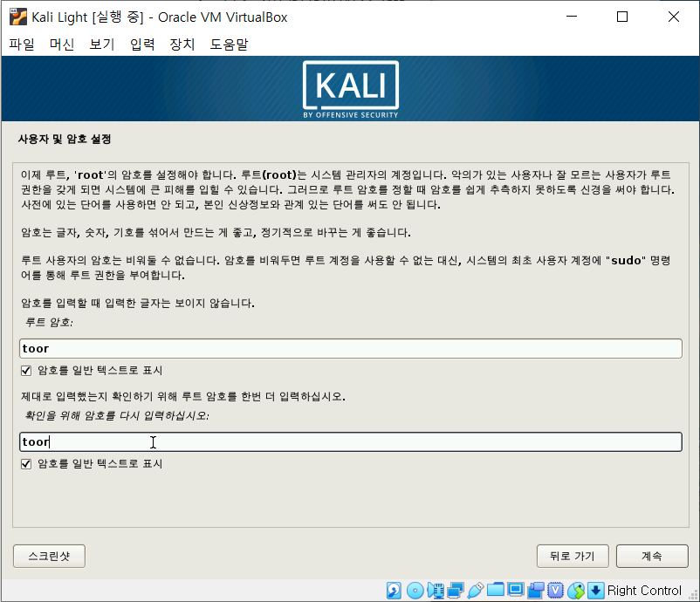Screen dimensions: 700x602
Task: Open the 보기 menu
Action: [102, 44]
